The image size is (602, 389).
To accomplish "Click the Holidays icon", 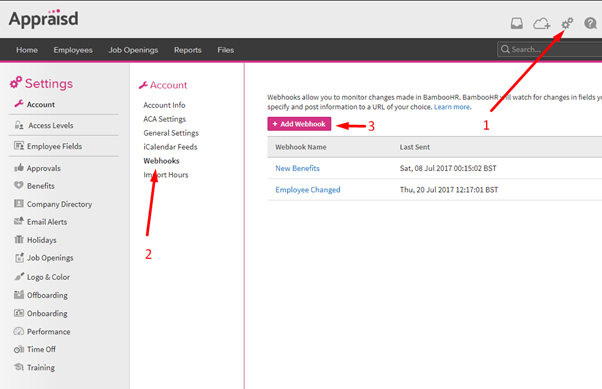I will click(19, 239).
